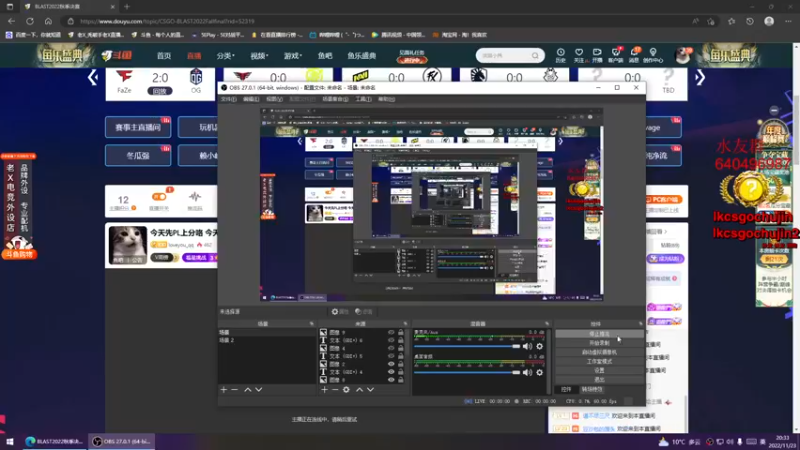Remove selected source with the minus icon

point(335,390)
